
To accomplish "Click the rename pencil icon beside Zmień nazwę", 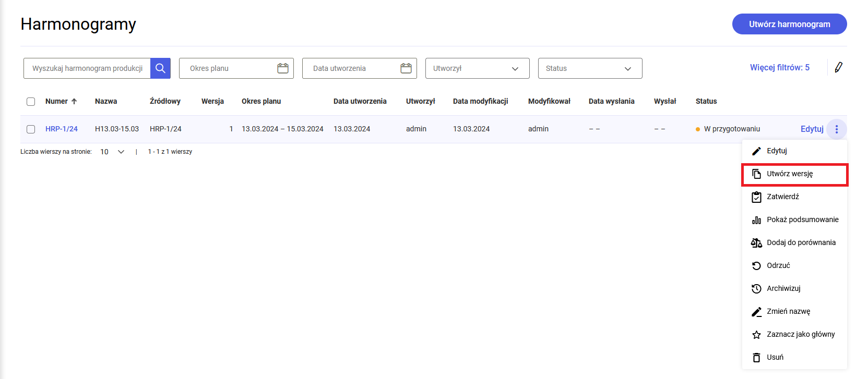I will (x=756, y=312).
